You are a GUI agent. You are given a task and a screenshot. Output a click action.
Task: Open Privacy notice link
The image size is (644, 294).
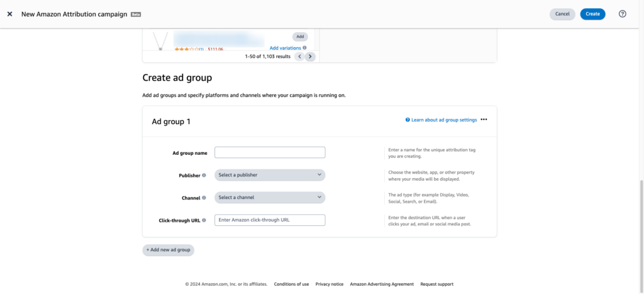click(330, 284)
